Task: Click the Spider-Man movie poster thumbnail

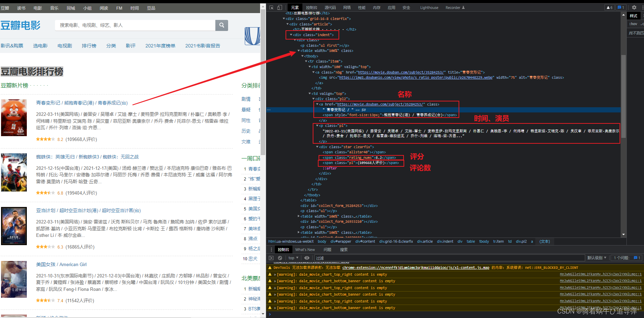Action: (14, 172)
